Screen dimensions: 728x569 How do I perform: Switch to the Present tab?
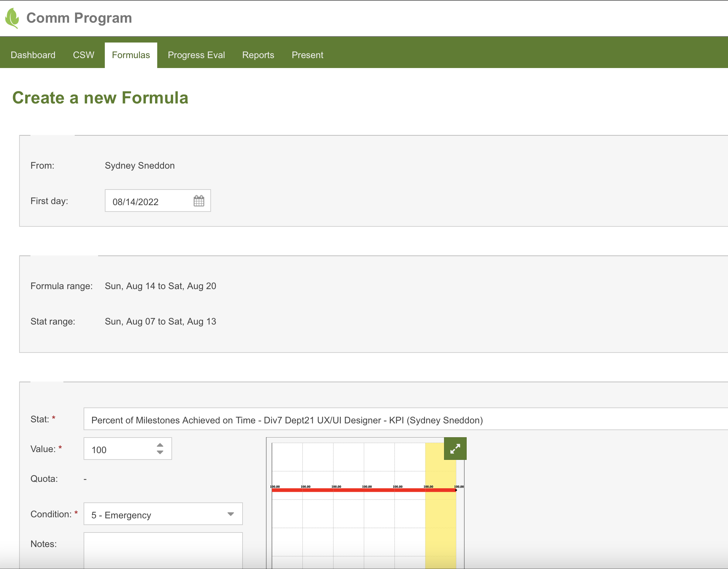pos(307,55)
